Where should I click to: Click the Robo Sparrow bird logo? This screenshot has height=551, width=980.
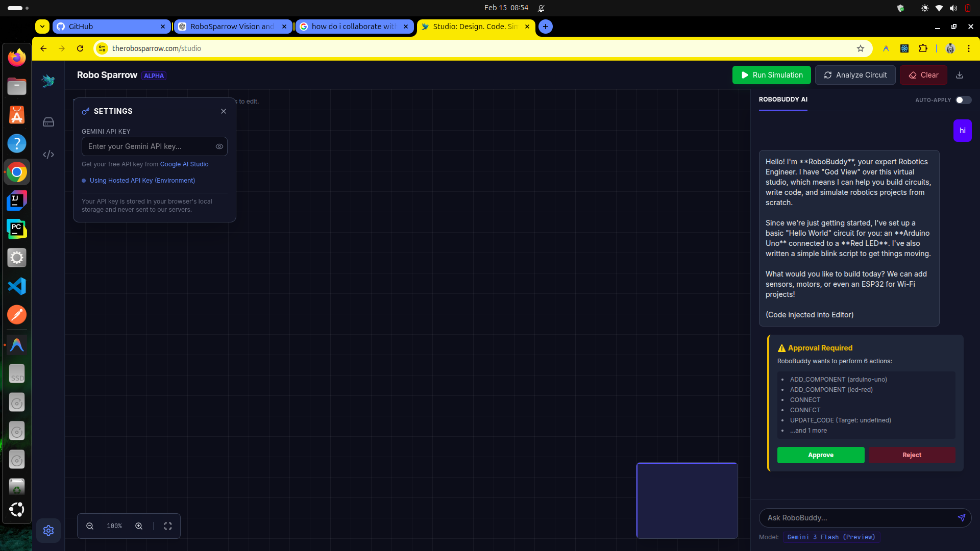[48, 81]
